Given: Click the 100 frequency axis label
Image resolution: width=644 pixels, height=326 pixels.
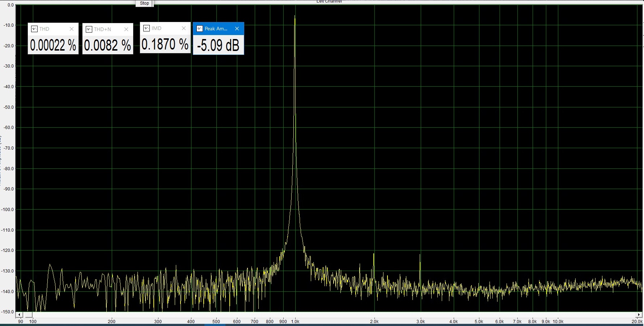Looking at the screenshot, I should pyautogui.click(x=33, y=321).
